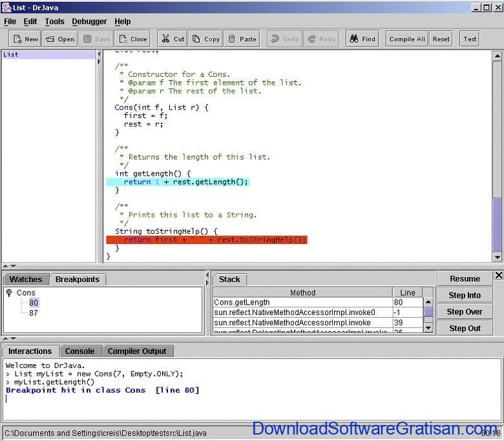Image resolution: width=504 pixels, height=441 pixels.
Task: Click the Redo toolbar button
Action: pos(321,39)
